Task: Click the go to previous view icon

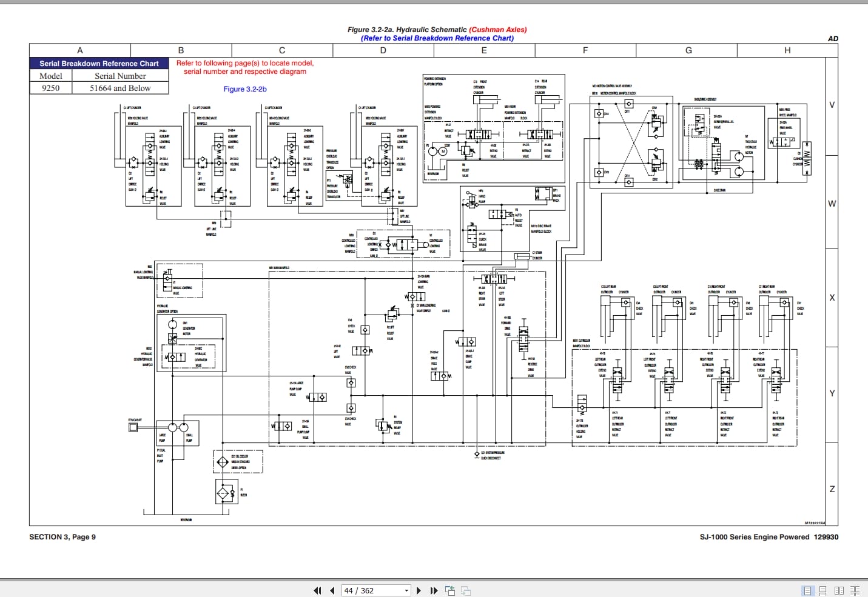Action: coord(450,590)
